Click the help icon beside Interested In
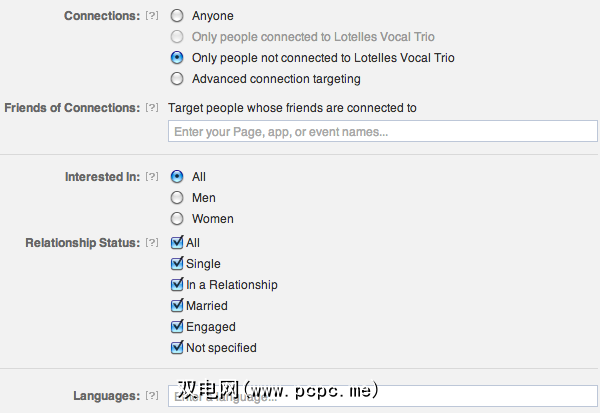This screenshot has height=413, width=600. coord(152,177)
